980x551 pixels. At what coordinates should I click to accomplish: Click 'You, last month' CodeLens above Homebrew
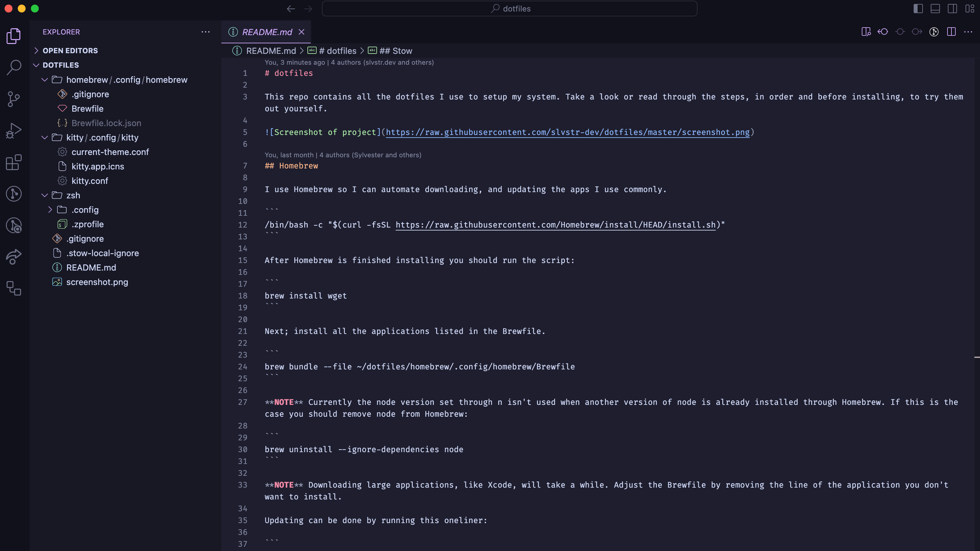coord(289,155)
